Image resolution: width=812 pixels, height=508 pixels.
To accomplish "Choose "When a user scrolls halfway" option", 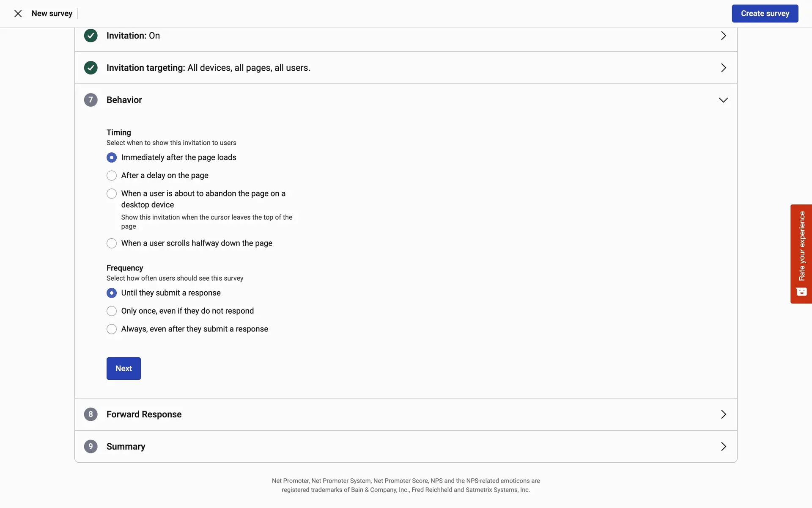I will point(112,243).
